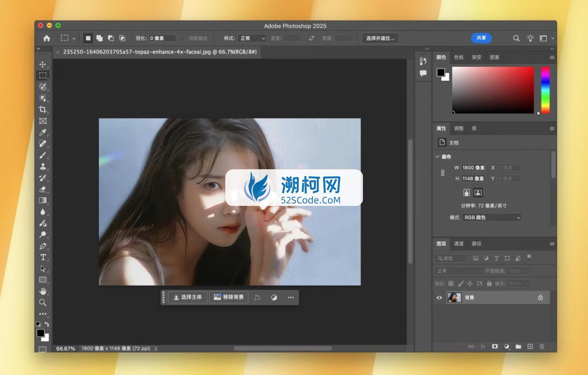Open the 样式 style dropdown
588x375 pixels.
click(252, 38)
